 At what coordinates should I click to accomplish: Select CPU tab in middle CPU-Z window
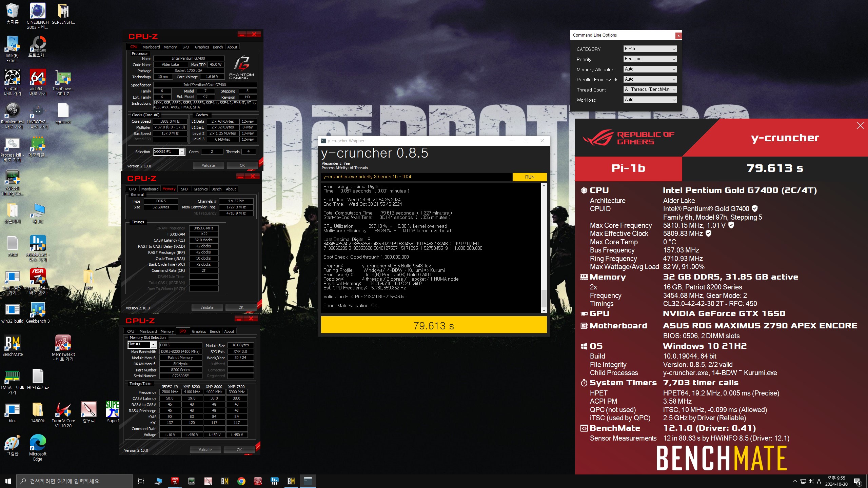click(132, 189)
